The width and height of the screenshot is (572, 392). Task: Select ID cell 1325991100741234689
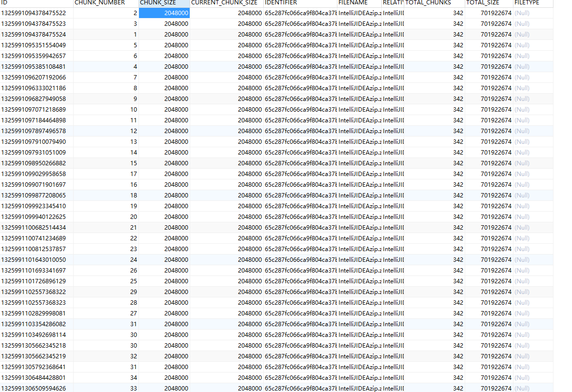click(37, 238)
